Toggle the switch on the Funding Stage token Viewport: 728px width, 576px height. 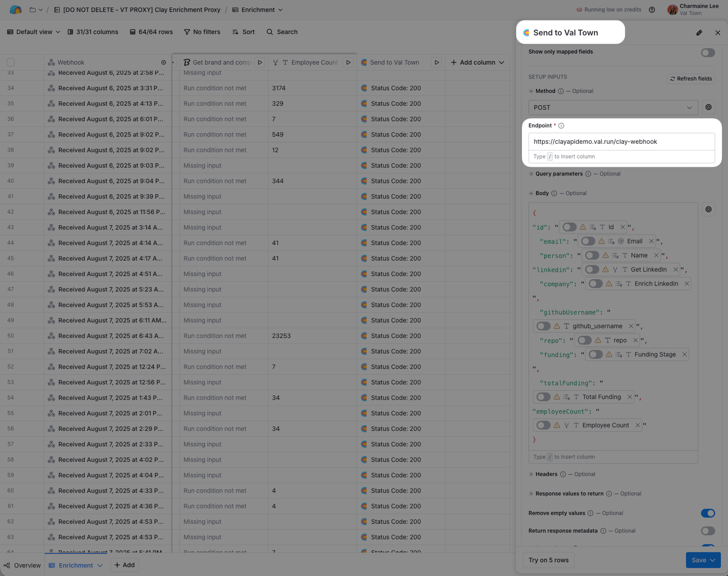point(595,355)
